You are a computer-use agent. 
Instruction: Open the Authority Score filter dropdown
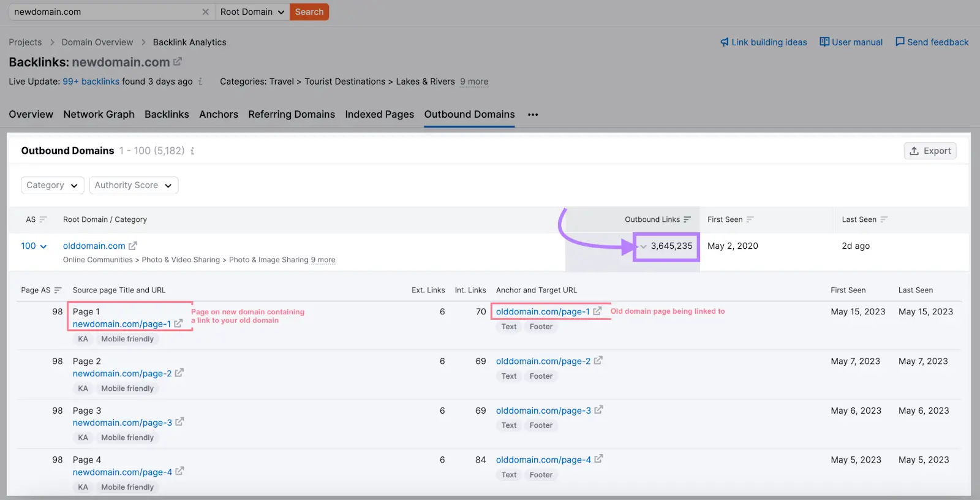tap(134, 185)
